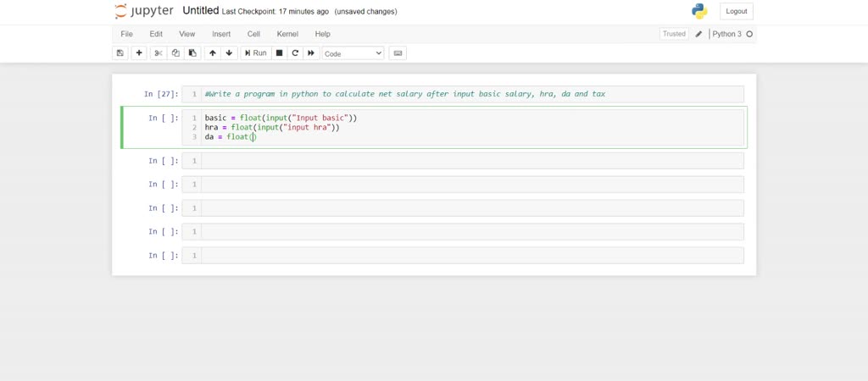This screenshot has height=381, width=868.
Task: Run the current cell
Action: tap(256, 53)
